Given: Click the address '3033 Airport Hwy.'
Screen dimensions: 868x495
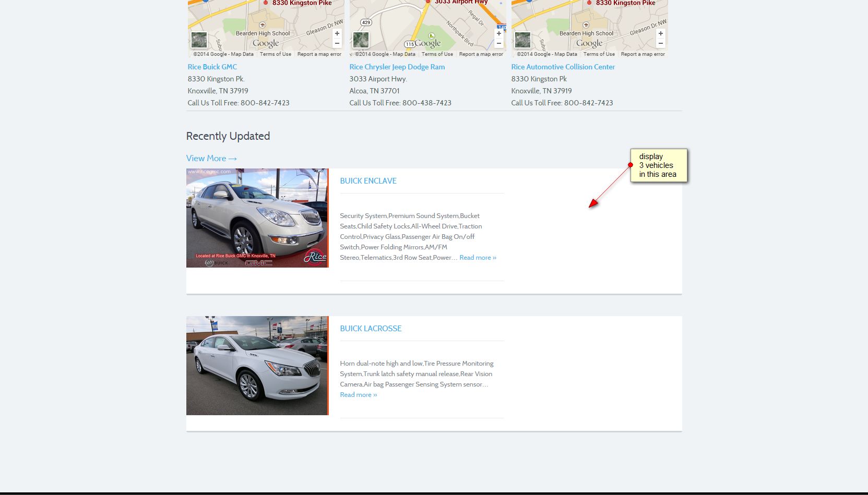Looking at the screenshot, I should click(x=378, y=79).
